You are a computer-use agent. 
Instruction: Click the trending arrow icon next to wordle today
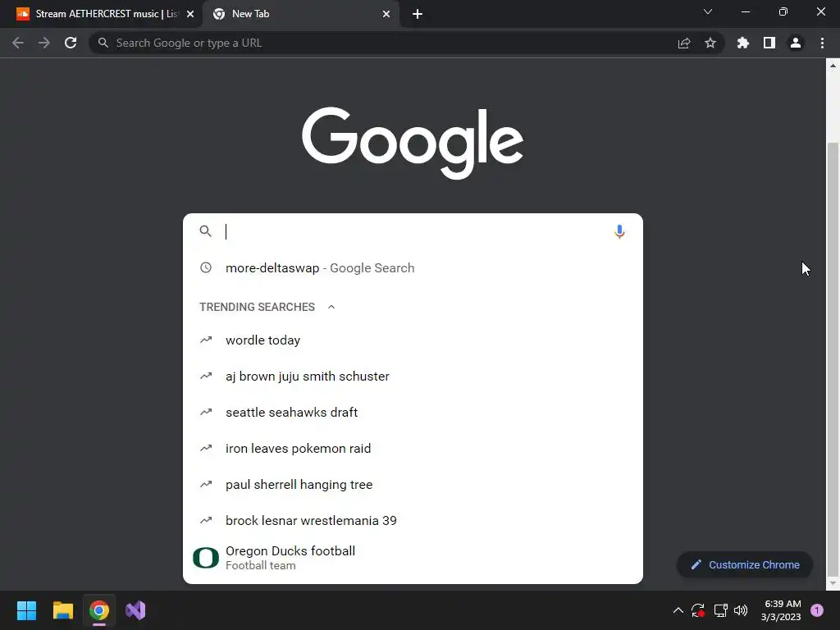click(206, 340)
